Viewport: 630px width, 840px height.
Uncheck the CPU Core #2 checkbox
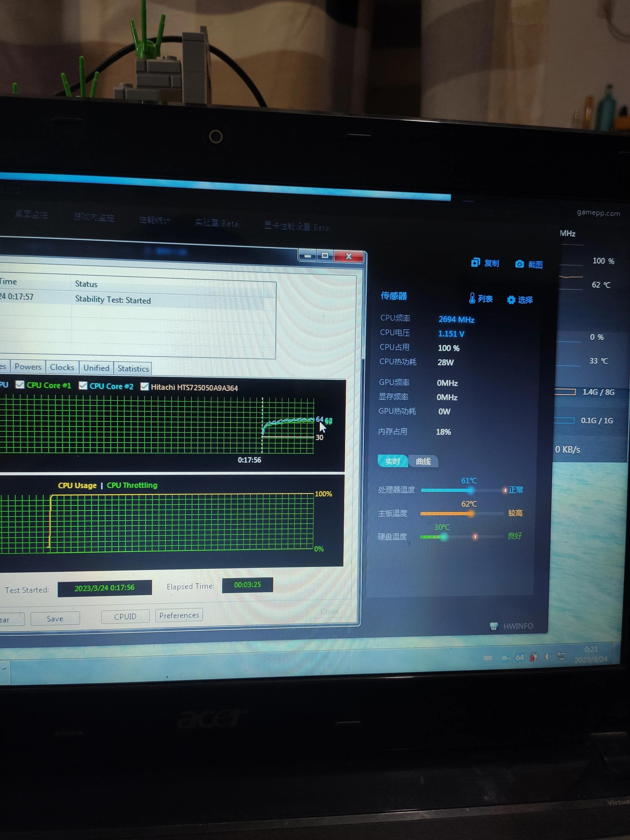83,386
